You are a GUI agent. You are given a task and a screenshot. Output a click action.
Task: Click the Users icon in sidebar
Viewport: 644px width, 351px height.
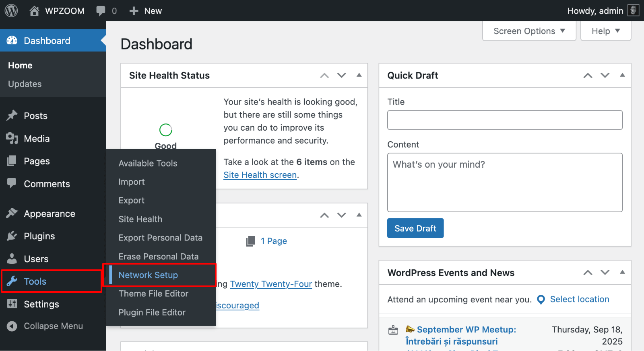(x=12, y=259)
